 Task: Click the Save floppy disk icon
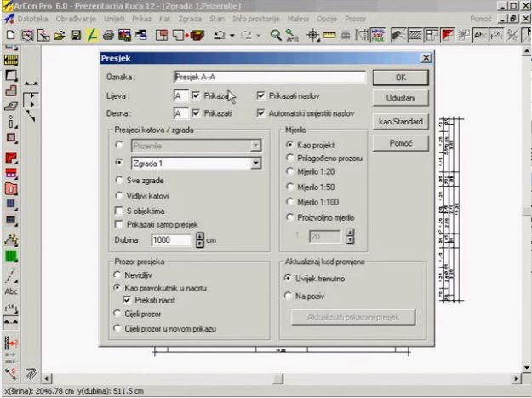[75, 35]
